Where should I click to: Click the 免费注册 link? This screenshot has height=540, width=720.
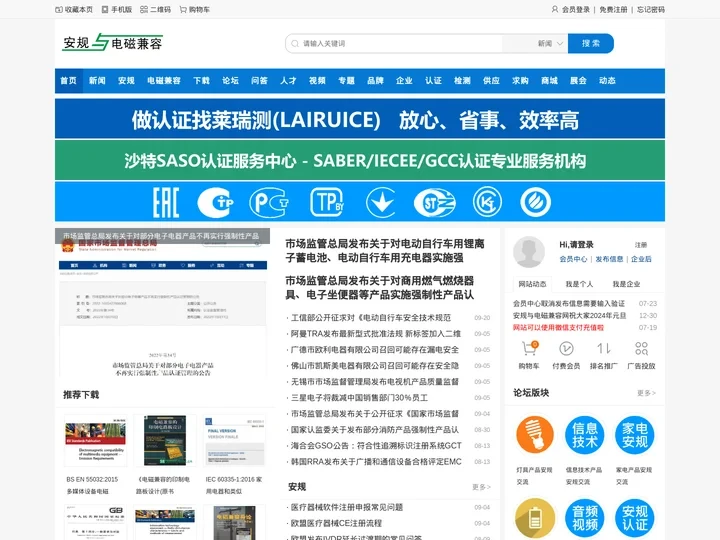point(613,10)
